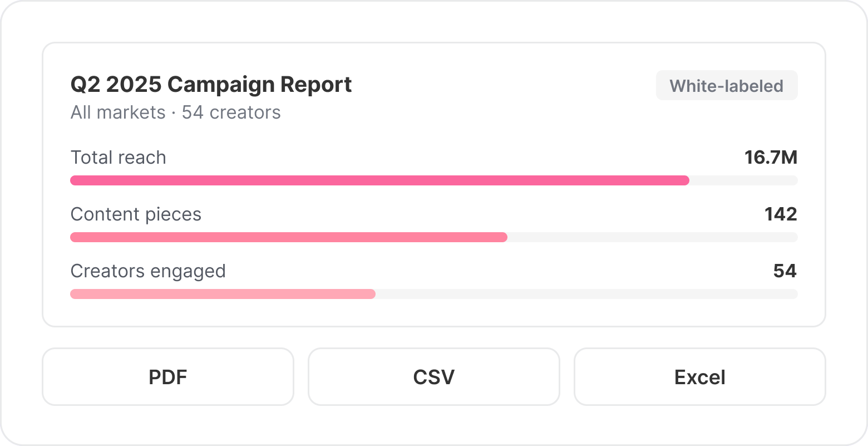Click the unfilled grey part of Creators engaged bar
The image size is (868, 446).
click(586, 294)
